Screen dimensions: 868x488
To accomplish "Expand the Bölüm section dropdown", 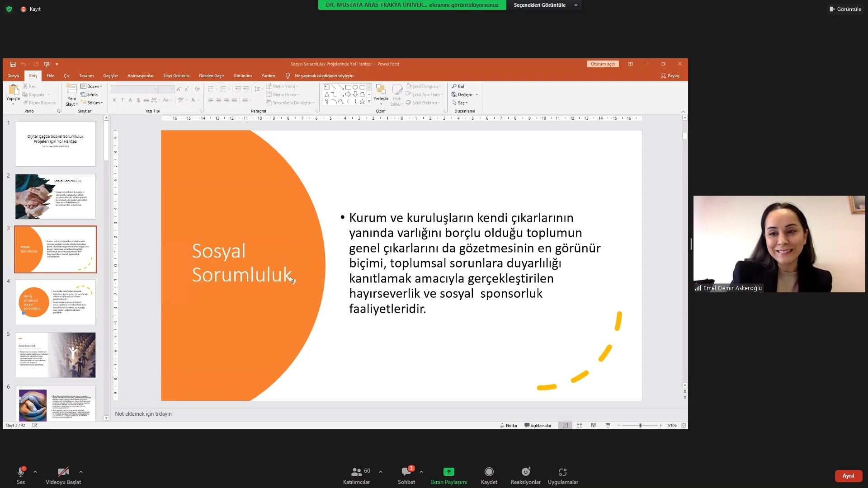I will click(x=92, y=103).
